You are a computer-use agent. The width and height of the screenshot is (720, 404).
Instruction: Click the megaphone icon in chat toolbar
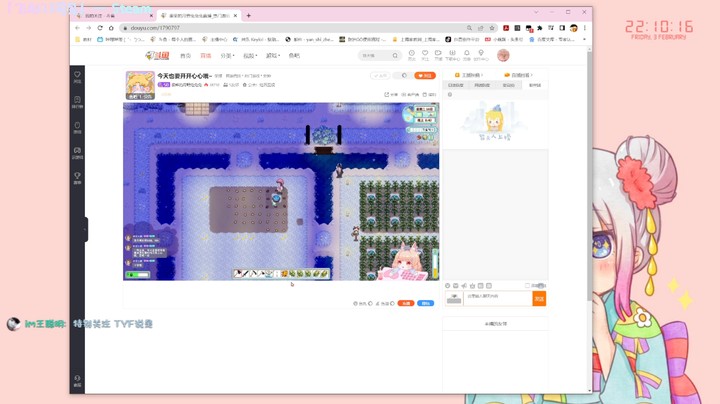coord(464,286)
